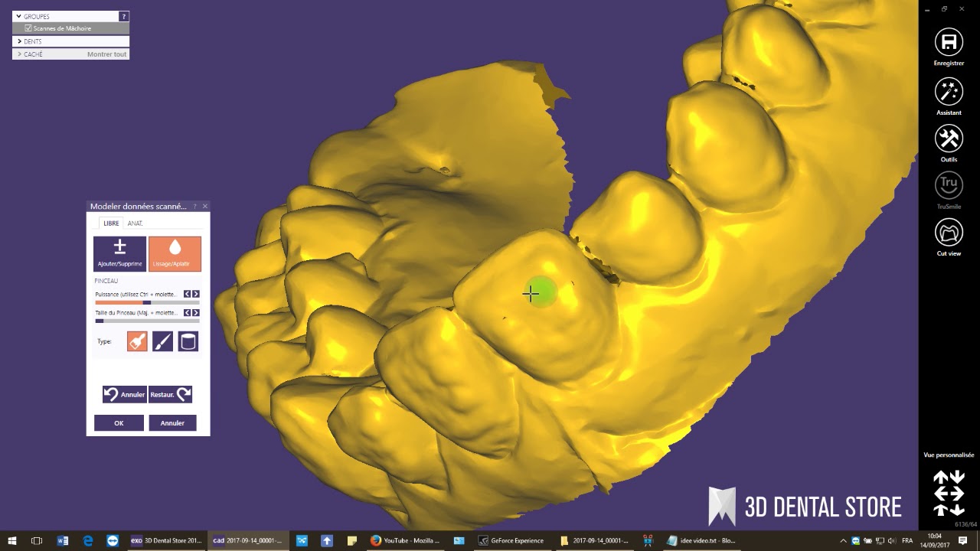Switch to idee video.txt notepad window

pos(701,540)
